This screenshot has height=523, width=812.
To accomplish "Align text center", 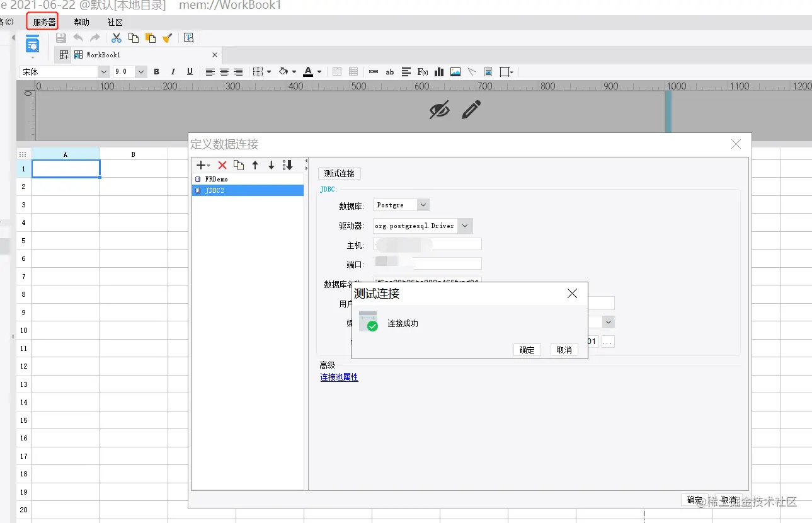I will tap(224, 72).
